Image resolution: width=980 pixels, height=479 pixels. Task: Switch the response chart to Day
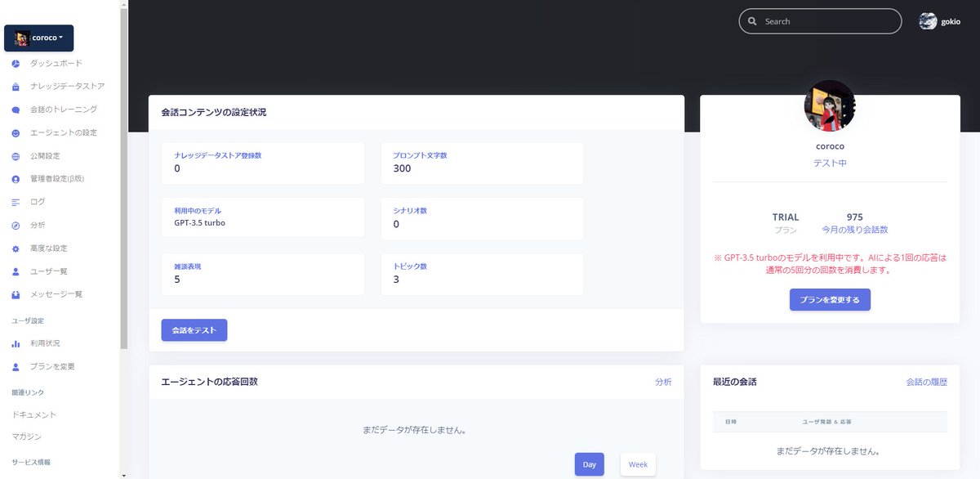(x=589, y=464)
